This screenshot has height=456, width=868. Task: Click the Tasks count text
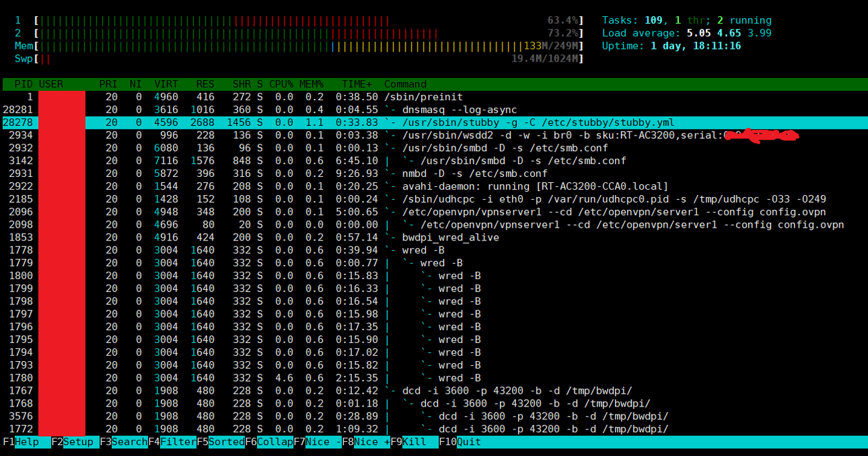tap(686, 20)
